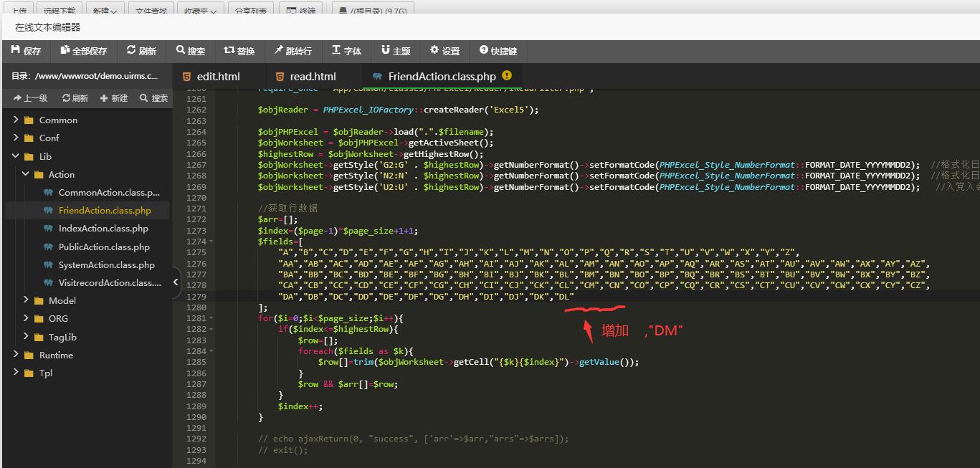
Task: Fold the for loop at line 1281
Action: point(211,318)
